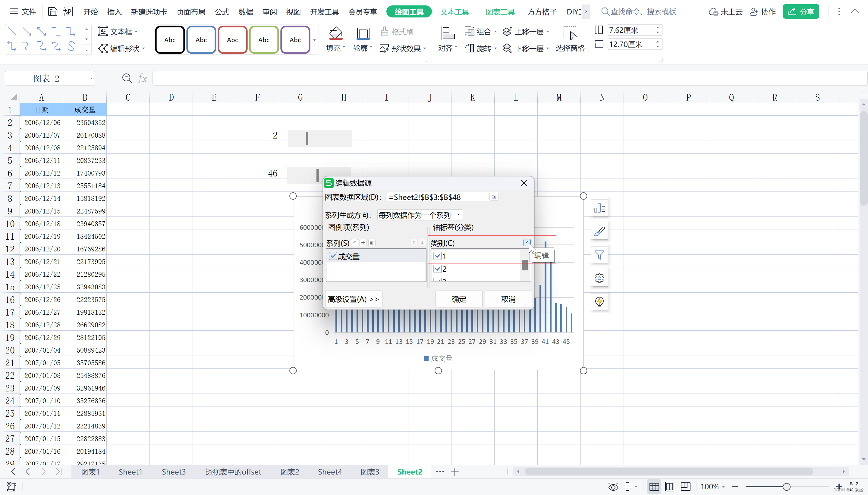Increase shape width with stepper up arrow

[657, 42]
